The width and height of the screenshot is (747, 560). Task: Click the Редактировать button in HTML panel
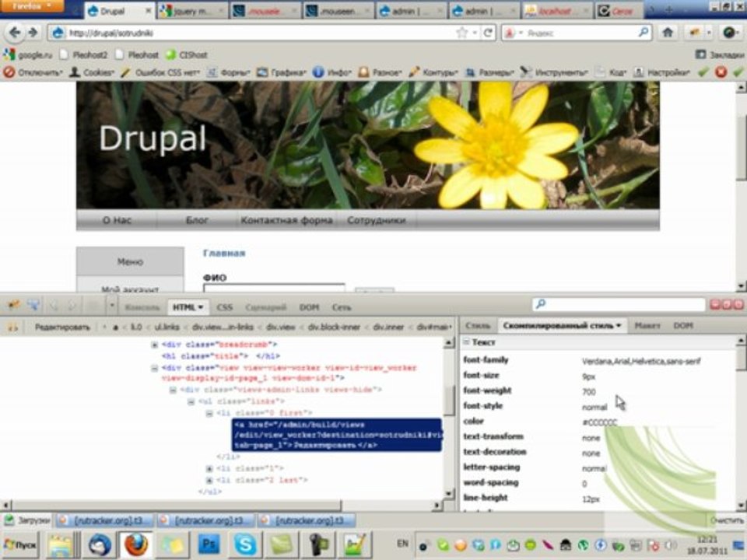coord(62,327)
